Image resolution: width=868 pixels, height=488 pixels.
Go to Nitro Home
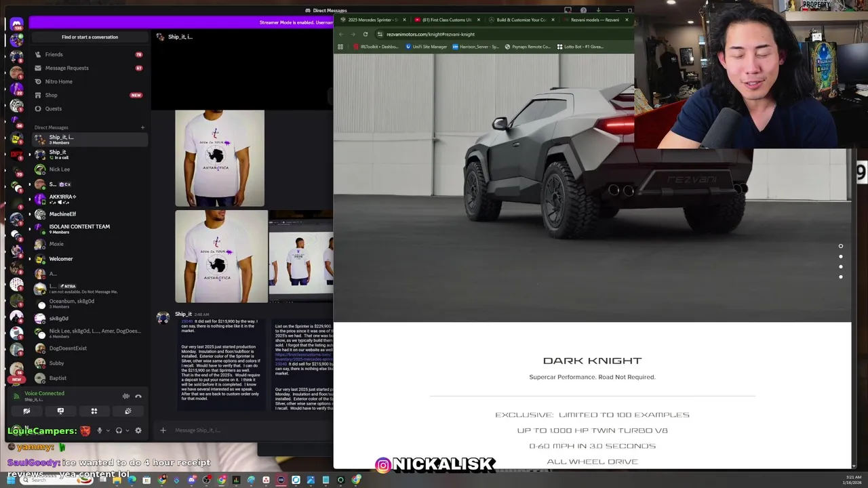tap(90, 81)
